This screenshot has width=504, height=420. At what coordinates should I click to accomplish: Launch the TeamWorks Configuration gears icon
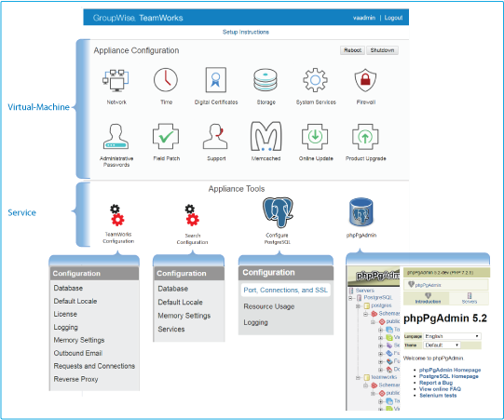pyautogui.click(x=117, y=215)
